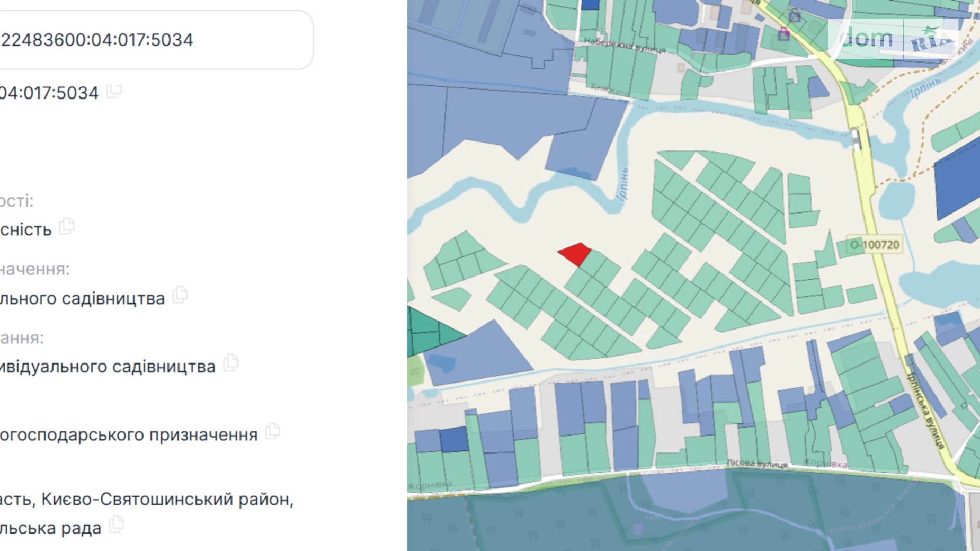Click the 'Києво-Святошинський район' address text
980x551 pixels.
(x=167, y=499)
